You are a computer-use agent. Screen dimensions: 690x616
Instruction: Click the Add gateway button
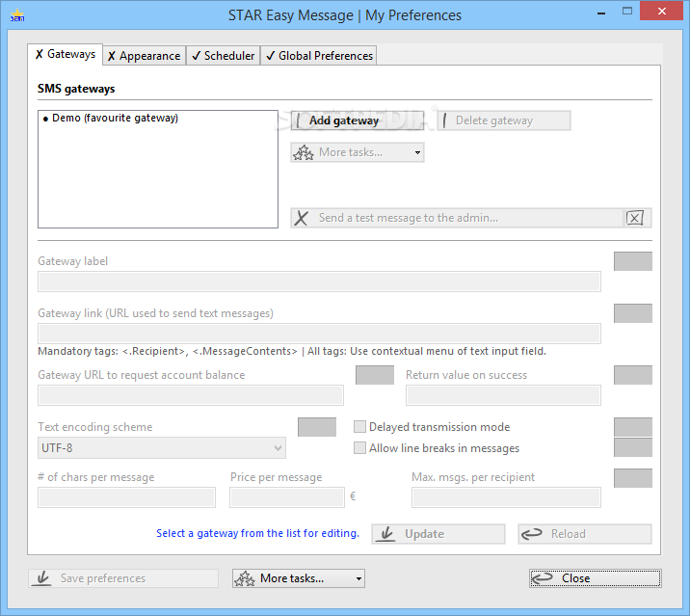pyautogui.click(x=358, y=121)
